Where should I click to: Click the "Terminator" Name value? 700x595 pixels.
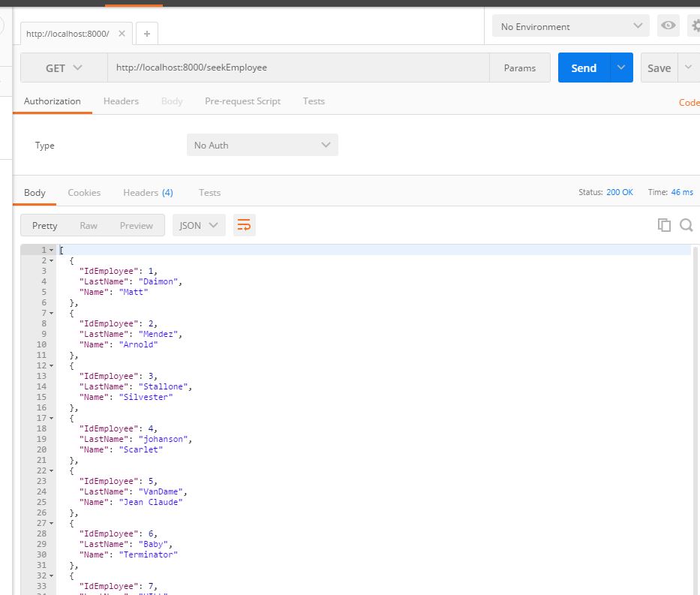click(149, 554)
